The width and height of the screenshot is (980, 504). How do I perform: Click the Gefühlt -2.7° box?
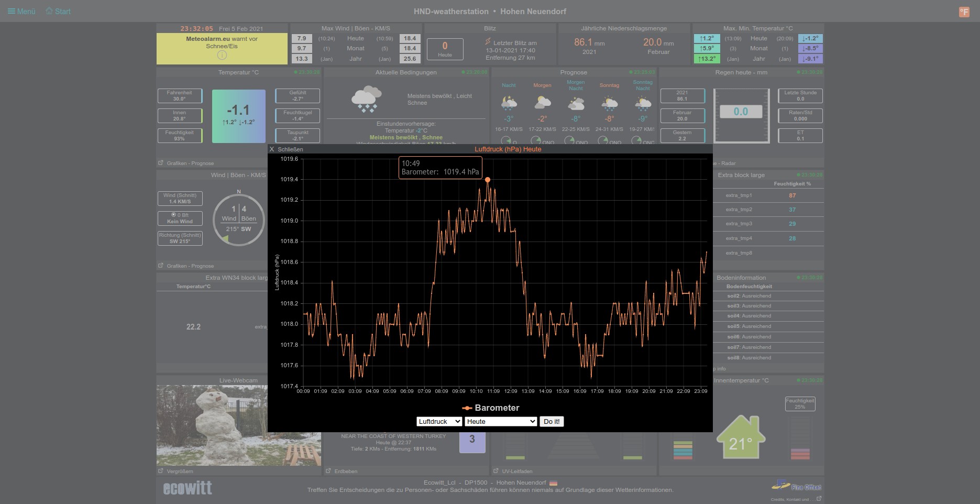tap(298, 96)
